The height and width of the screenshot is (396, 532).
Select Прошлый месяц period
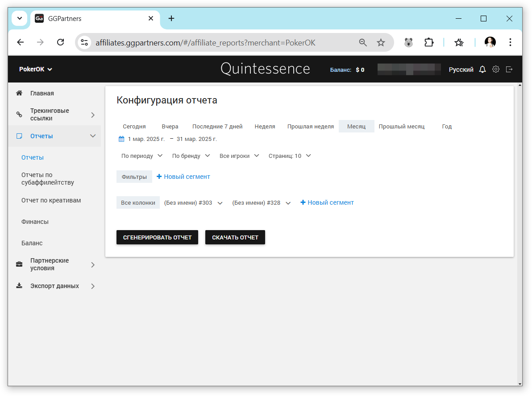tap(401, 127)
